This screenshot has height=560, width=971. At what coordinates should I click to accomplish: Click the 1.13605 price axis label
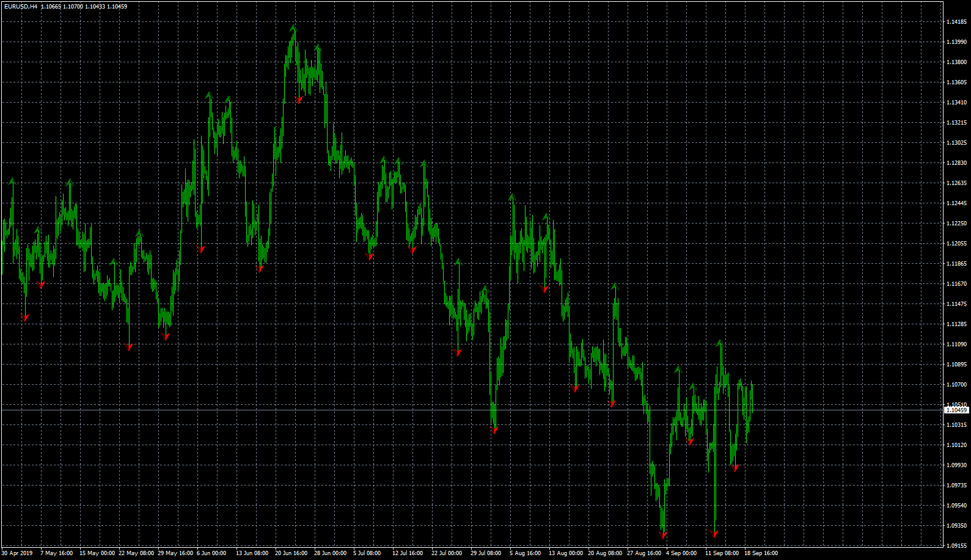[x=956, y=82]
